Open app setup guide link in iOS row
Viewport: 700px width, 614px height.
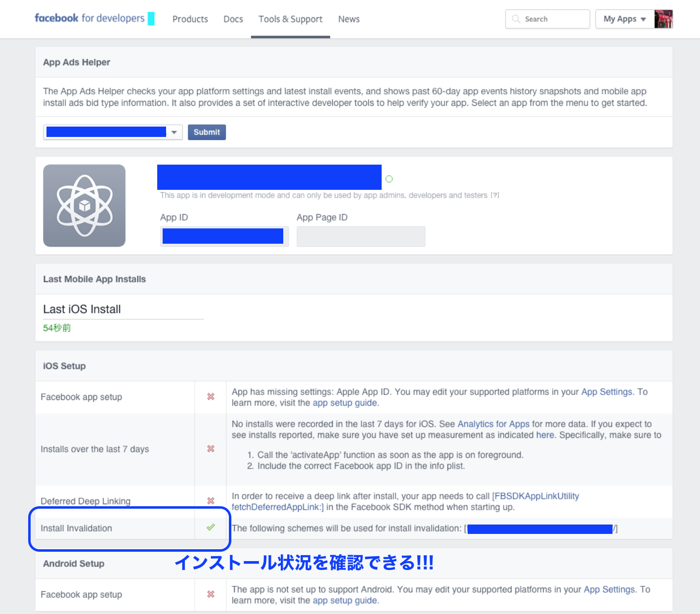click(x=345, y=403)
